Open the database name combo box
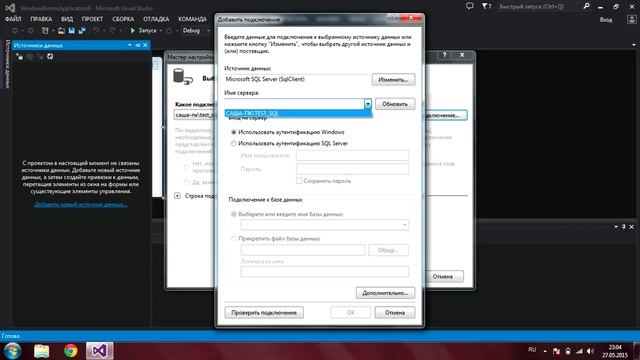The image size is (640, 360). 325,225
